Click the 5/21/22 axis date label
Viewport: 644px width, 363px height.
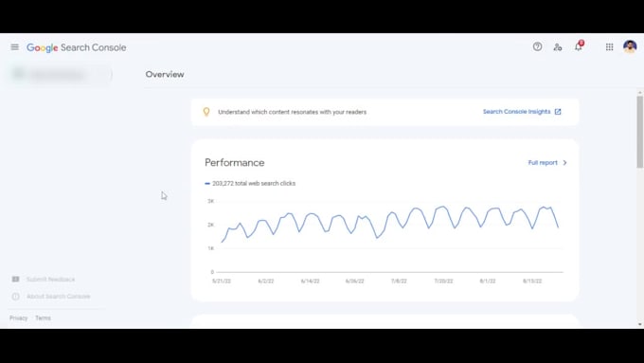tap(222, 281)
